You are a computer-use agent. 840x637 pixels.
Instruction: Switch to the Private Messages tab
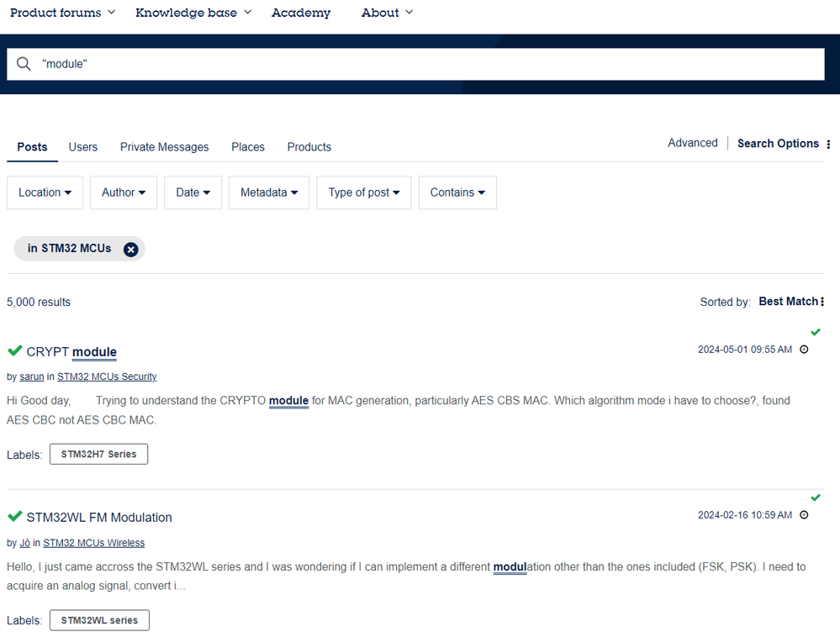pyautogui.click(x=165, y=147)
